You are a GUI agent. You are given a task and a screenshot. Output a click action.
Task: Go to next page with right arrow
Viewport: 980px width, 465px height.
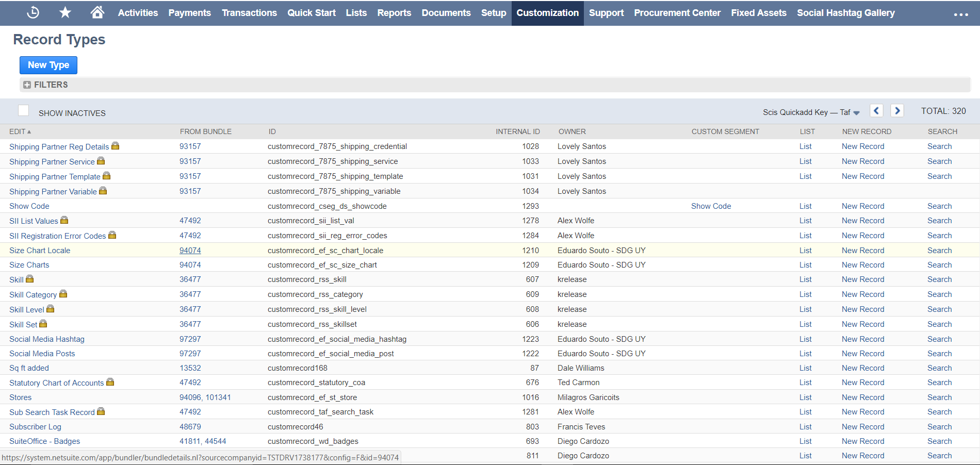click(896, 110)
